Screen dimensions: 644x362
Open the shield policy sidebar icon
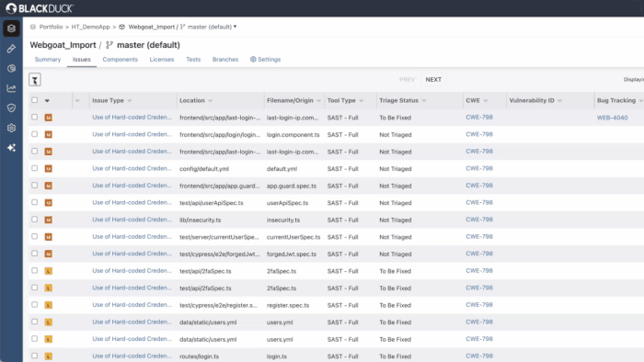coord(11,107)
